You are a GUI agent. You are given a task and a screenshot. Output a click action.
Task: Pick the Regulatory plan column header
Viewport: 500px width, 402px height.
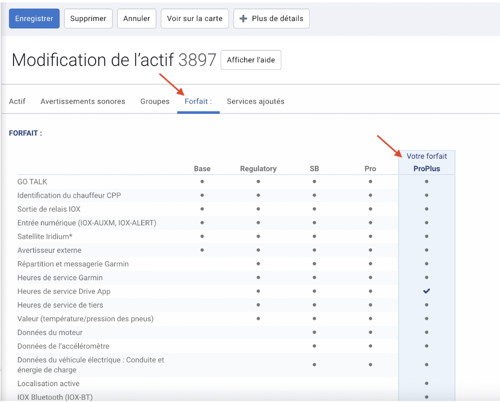(x=258, y=169)
